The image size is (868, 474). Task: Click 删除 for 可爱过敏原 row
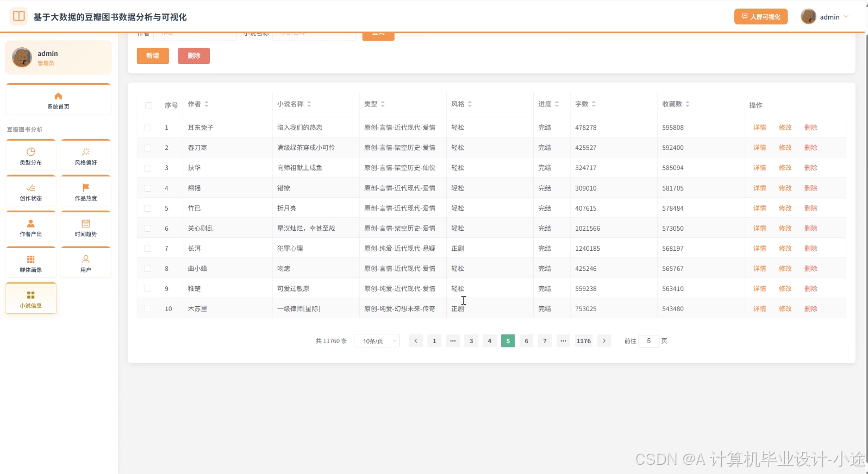tap(810, 289)
